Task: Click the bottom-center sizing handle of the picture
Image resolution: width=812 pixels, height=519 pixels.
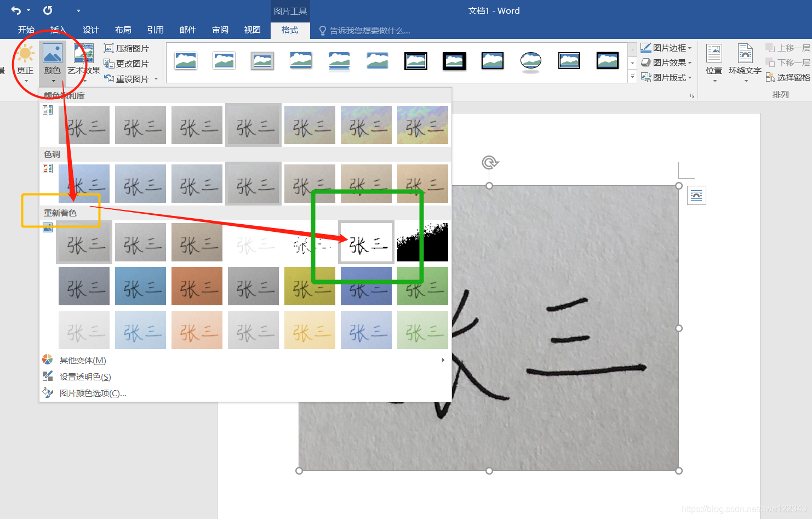Action: (489, 471)
